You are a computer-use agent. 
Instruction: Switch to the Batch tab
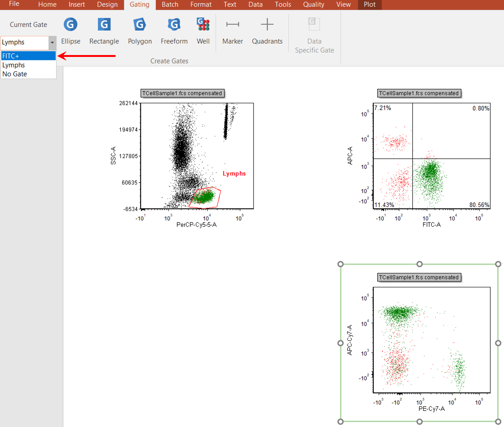point(170,5)
